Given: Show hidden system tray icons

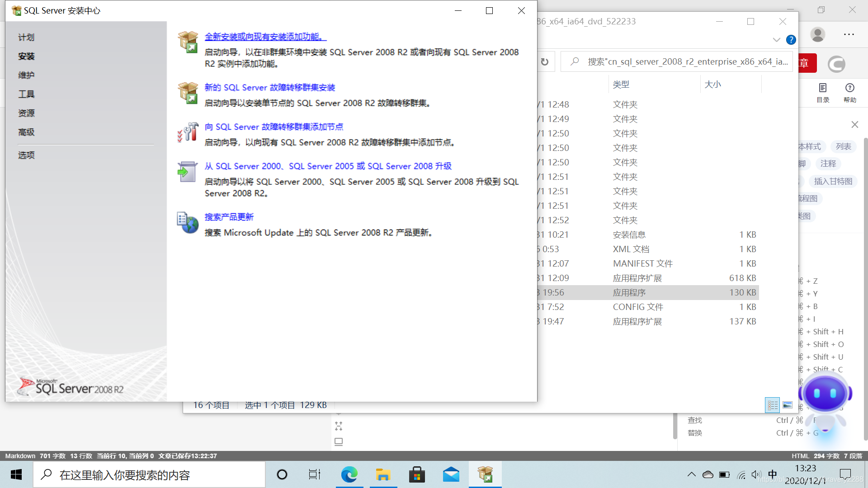Looking at the screenshot, I should [691, 474].
